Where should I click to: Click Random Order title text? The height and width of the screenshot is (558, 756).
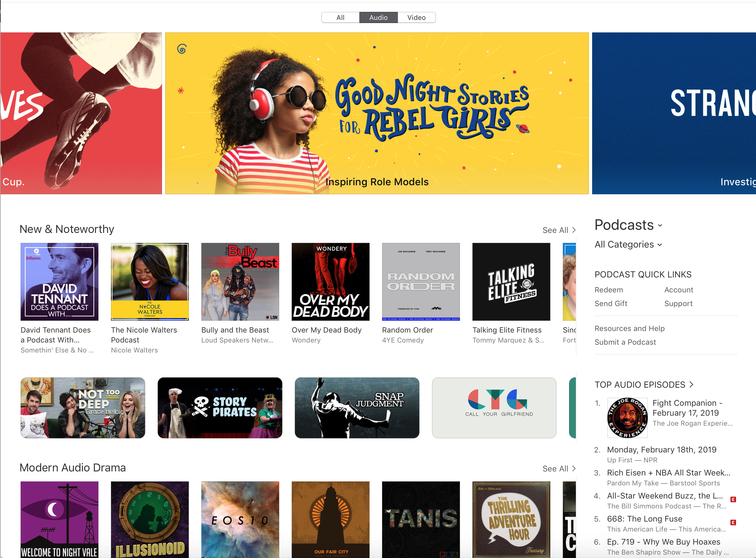pos(407,330)
